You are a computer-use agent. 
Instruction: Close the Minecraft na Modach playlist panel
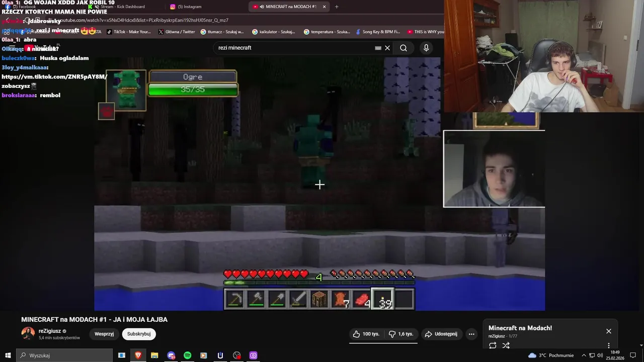609,331
